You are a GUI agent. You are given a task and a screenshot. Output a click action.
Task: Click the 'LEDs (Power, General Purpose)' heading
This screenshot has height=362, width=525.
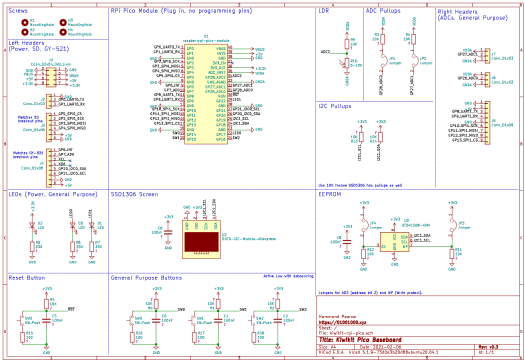tap(53, 195)
